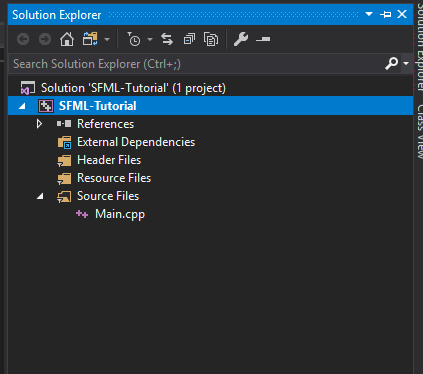Select the Resource Files filter
Viewport: 423px width, 374px height.
click(x=114, y=178)
